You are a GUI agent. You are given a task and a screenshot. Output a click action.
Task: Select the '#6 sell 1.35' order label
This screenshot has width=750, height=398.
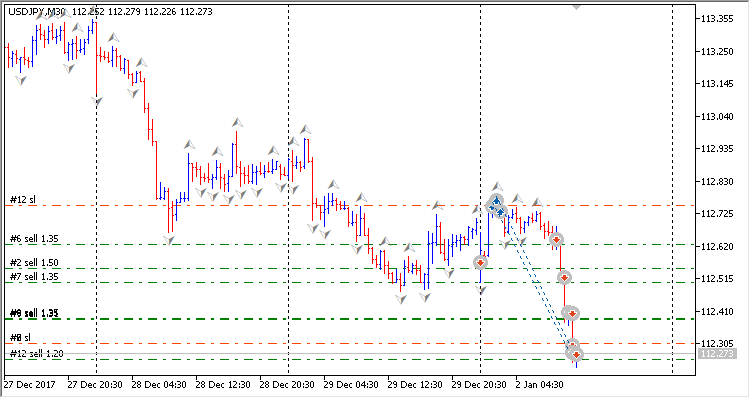coord(34,239)
